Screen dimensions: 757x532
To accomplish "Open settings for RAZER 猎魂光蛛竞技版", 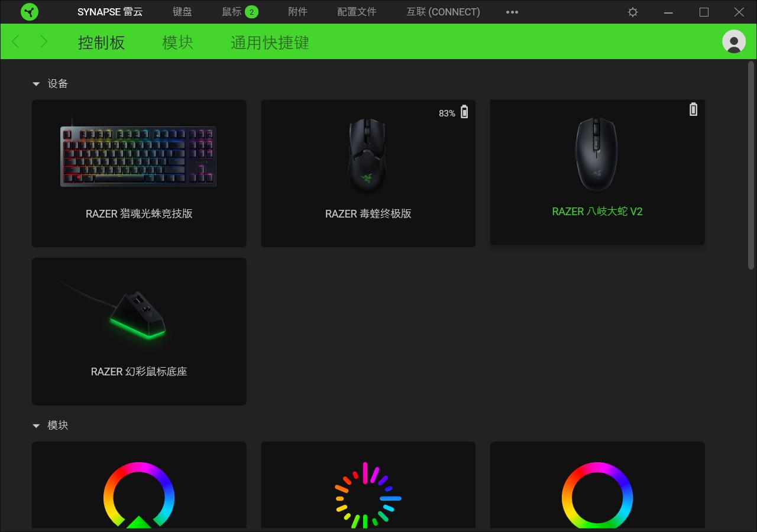I will point(139,173).
